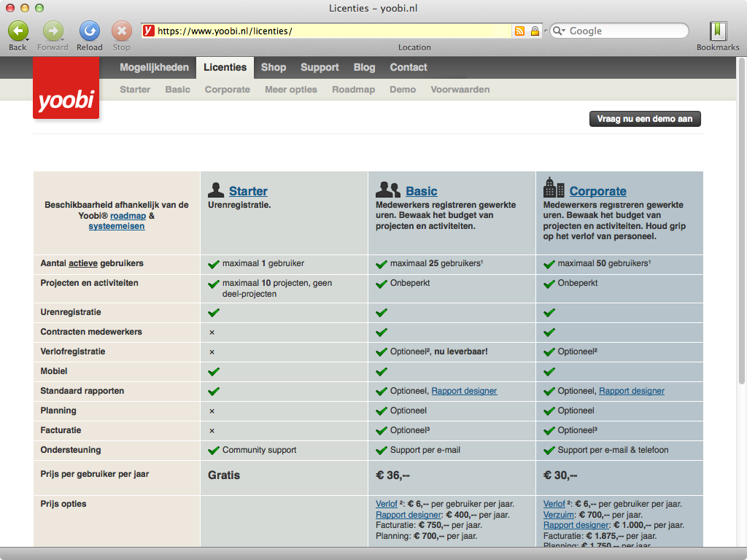747x560 pixels.
Task: Click the Back arrow button
Action: [x=18, y=31]
